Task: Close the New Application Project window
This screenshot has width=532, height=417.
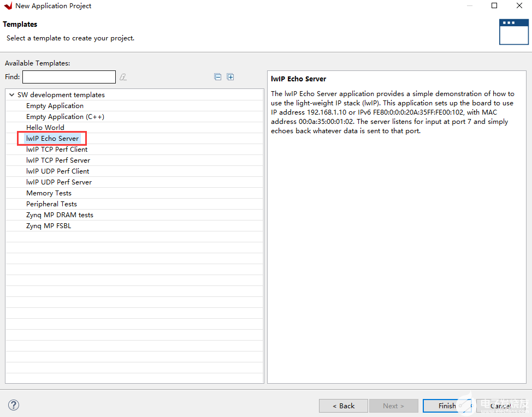Action: [519, 6]
